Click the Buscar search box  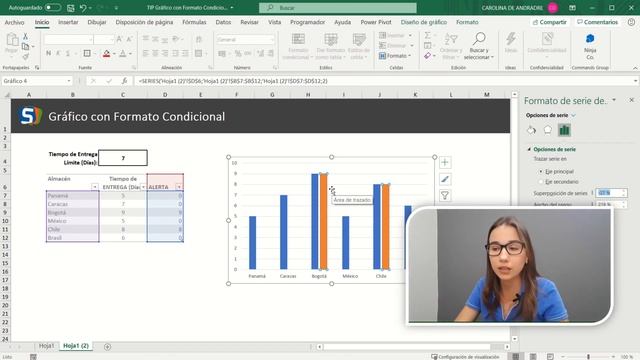(338, 8)
